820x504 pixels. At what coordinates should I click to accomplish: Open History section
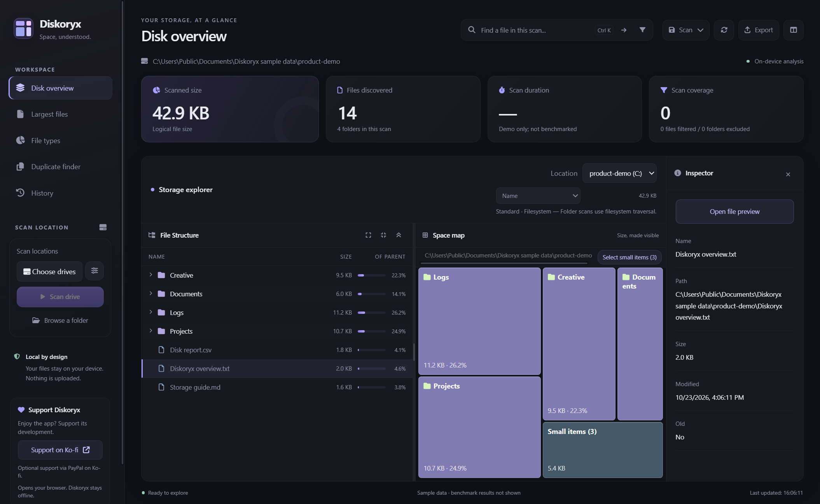point(60,193)
